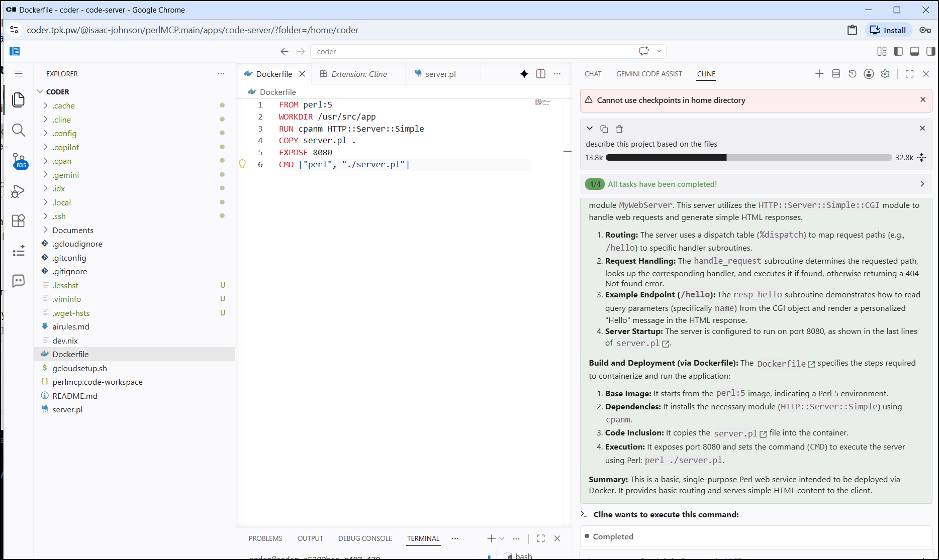Switch to Extension: Cline tab
The height and width of the screenshot is (560, 939).
[x=359, y=74]
